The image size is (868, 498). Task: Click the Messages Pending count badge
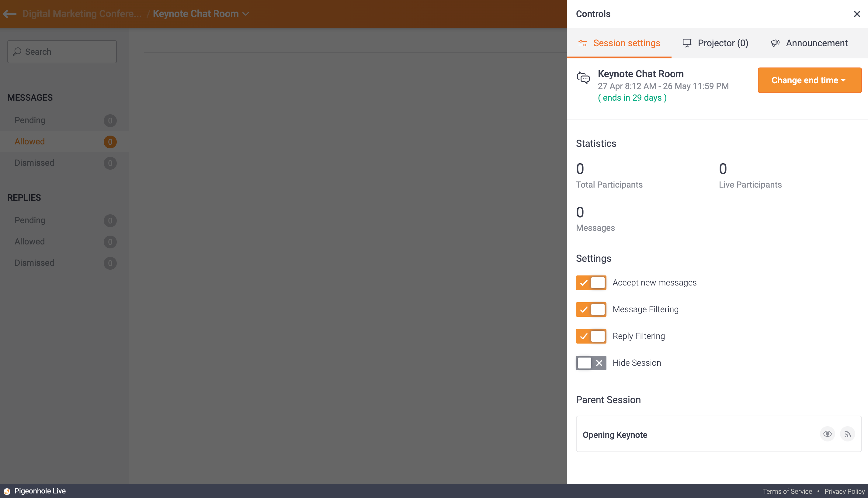(110, 121)
